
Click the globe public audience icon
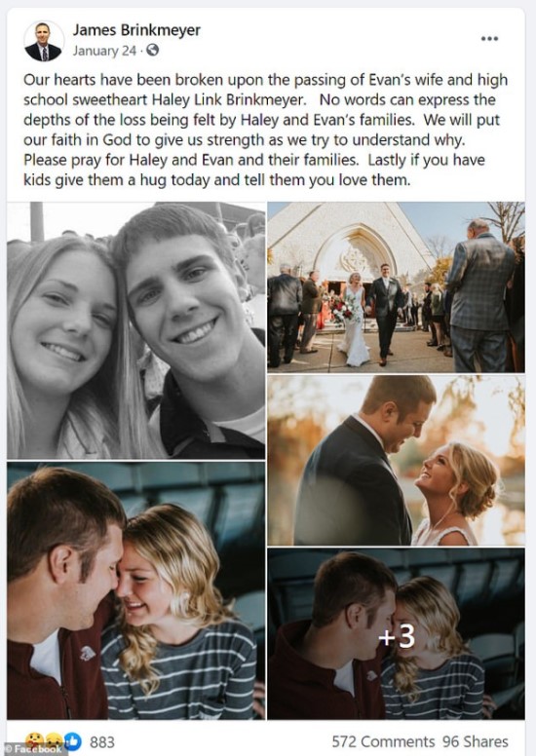pyautogui.click(x=152, y=50)
